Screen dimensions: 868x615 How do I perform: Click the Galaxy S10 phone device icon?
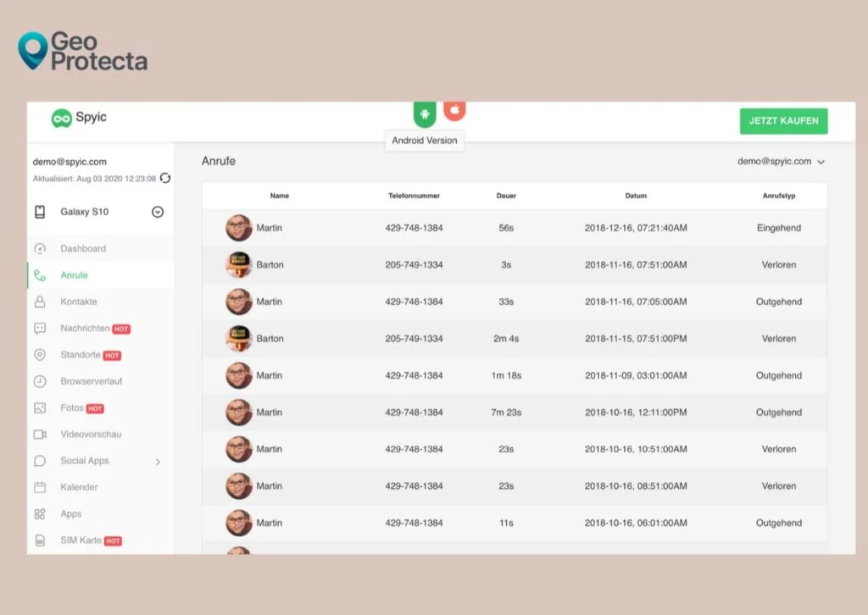(x=40, y=212)
